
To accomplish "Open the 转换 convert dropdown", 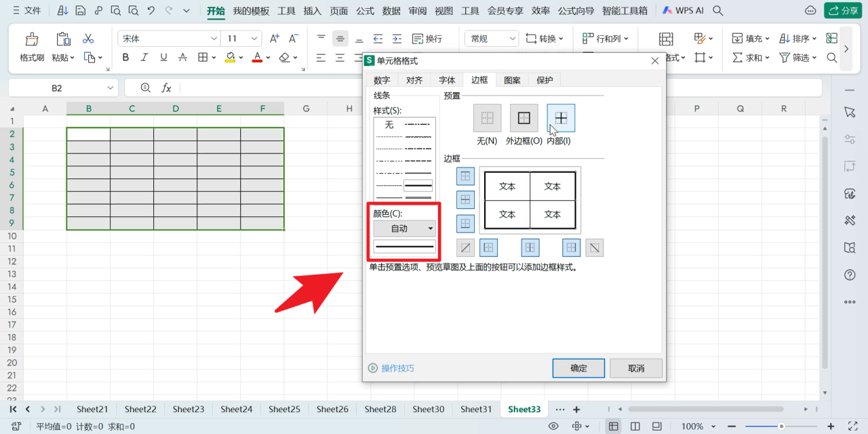I will [545, 39].
